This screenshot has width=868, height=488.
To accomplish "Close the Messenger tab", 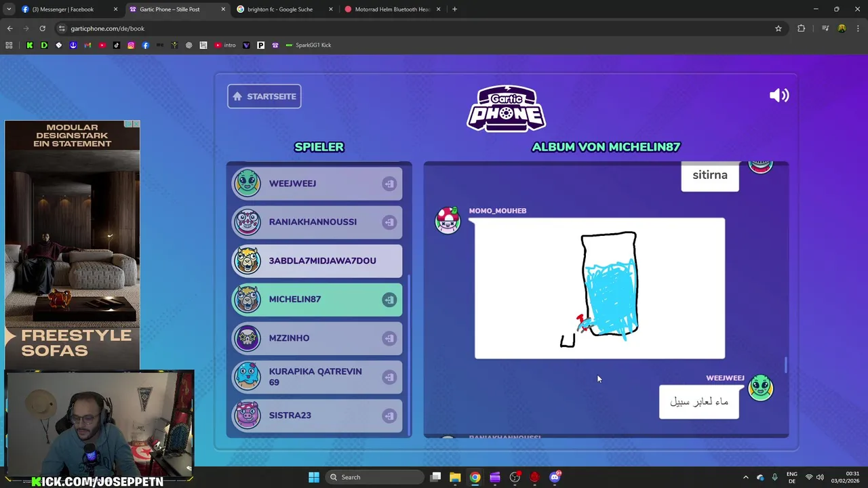I will 115,9.
